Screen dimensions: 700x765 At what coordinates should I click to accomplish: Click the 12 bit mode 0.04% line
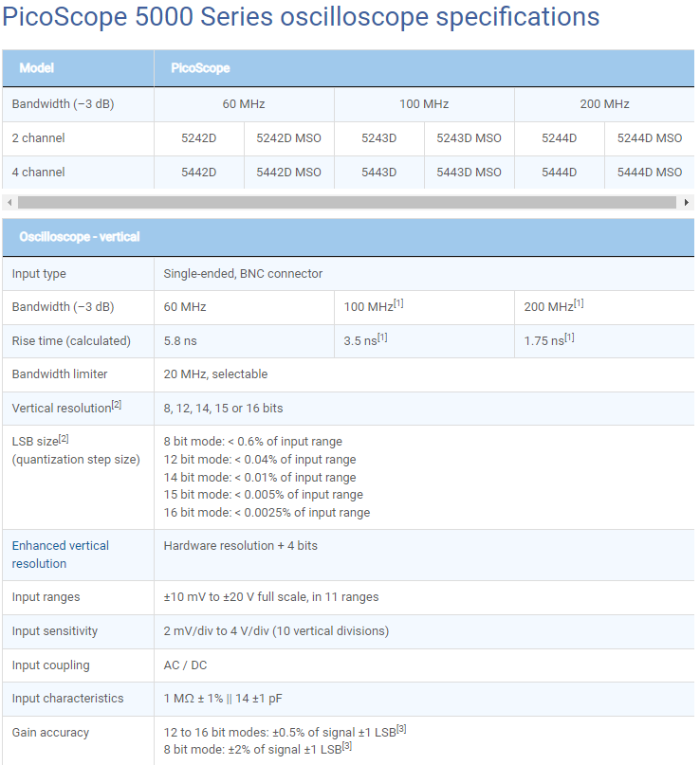(x=260, y=460)
